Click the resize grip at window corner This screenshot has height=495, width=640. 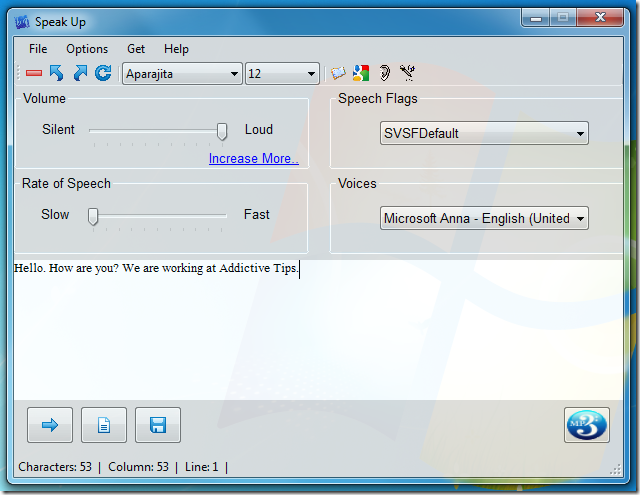pyautogui.click(x=616, y=470)
